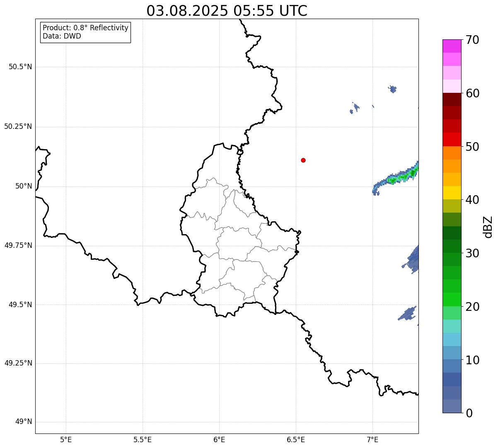This screenshot has height=448, width=498.
Task: Click the latitude label "50.5°N"
Action: pos(20,67)
